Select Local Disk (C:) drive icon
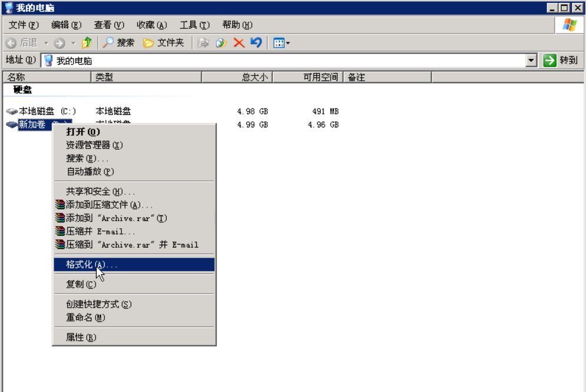The width and height of the screenshot is (586, 392). point(12,111)
